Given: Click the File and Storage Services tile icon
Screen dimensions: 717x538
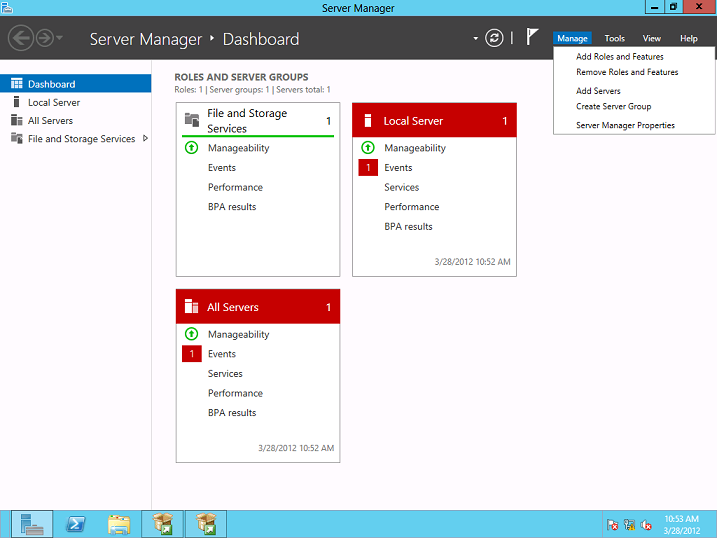Looking at the screenshot, I should click(192, 120).
